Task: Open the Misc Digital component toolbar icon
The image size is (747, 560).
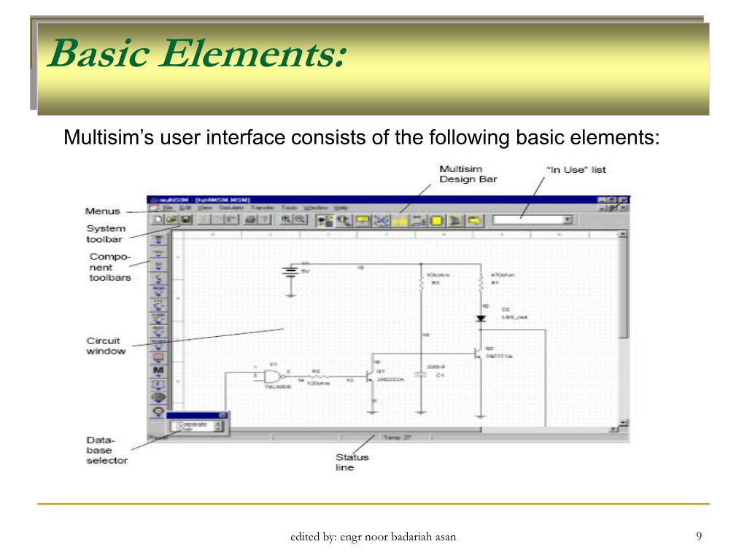Action: [x=158, y=331]
